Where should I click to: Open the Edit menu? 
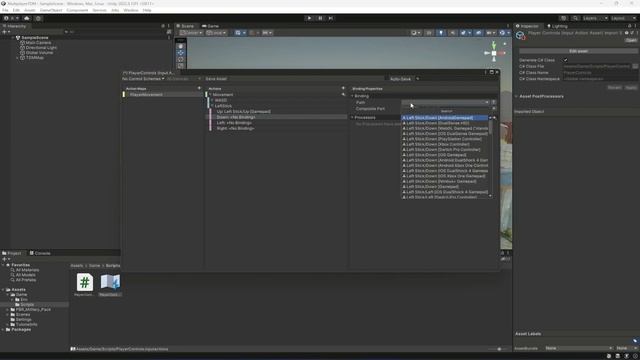16,10
